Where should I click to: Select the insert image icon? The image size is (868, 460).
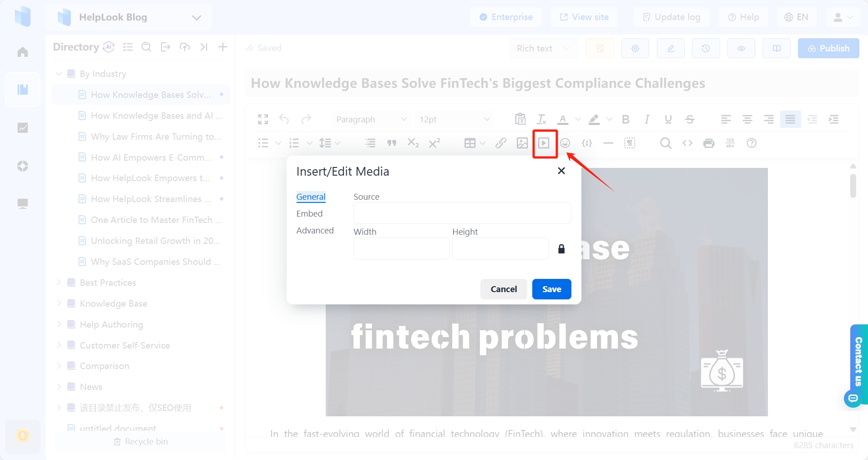click(x=522, y=143)
